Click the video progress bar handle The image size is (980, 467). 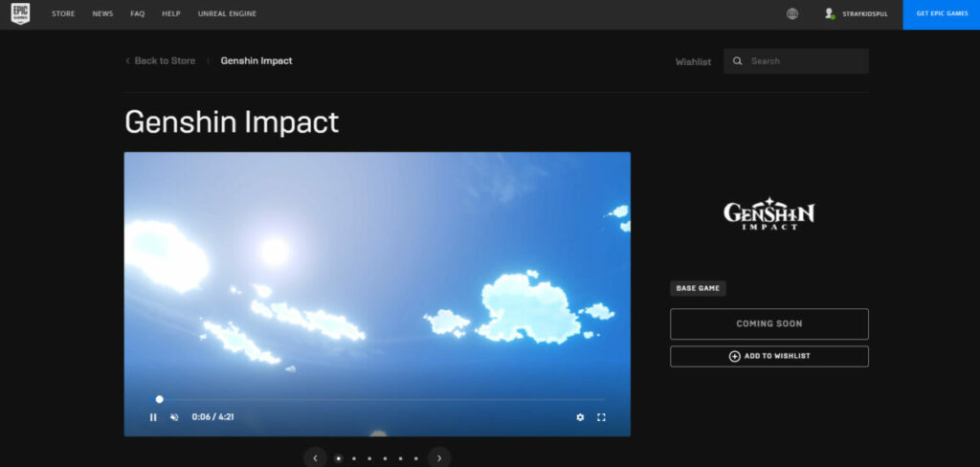pyautogui.click(x=160, y=399)
